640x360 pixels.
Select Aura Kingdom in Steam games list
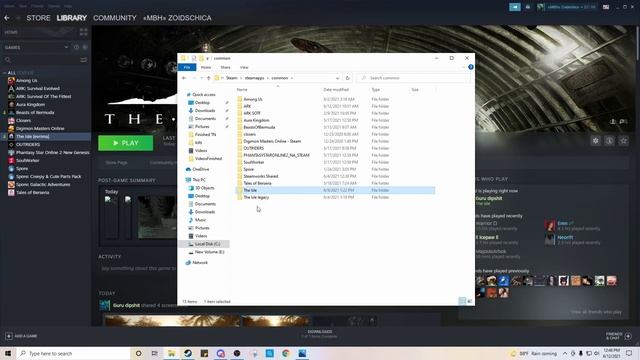tap(30, 104)
